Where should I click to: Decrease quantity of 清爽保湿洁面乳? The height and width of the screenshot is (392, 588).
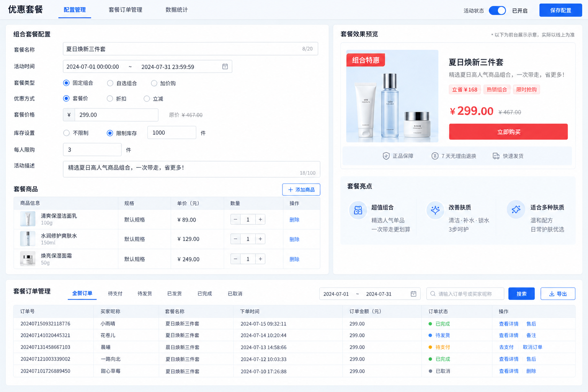click(x=235, y=219)
